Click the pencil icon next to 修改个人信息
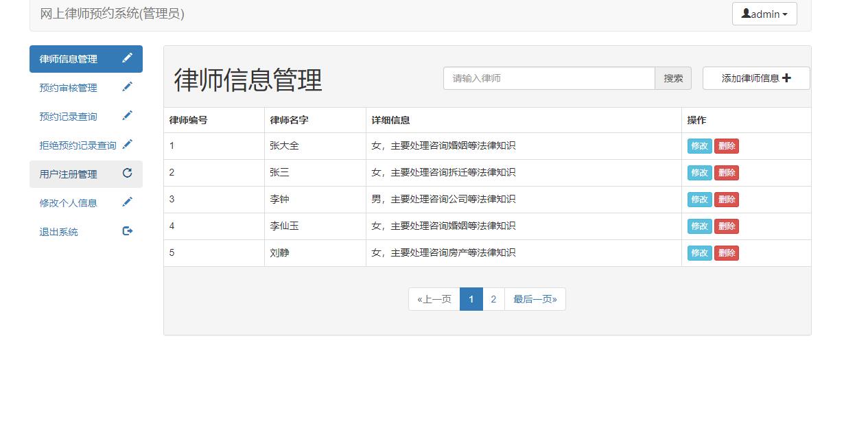This screenshot has width=868, height=439. tap(127, 202)
